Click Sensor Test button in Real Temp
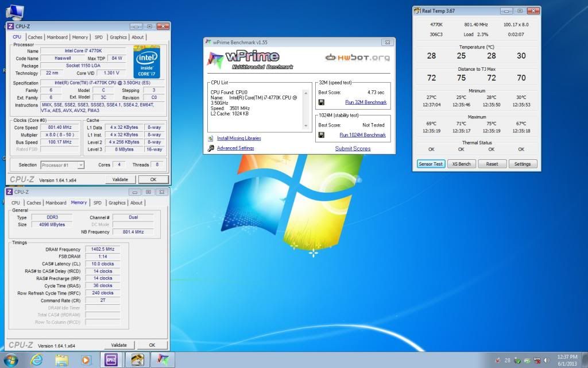The image size is (588, 368). (431, 164)
